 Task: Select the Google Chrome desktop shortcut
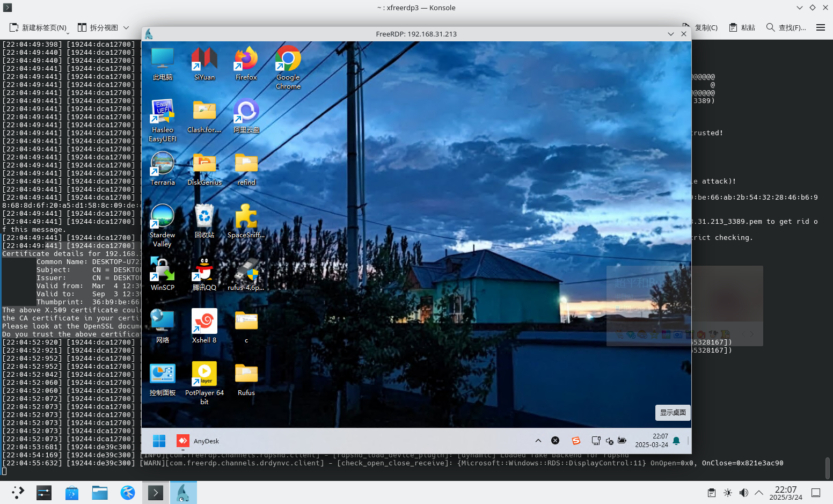point(288,68)
